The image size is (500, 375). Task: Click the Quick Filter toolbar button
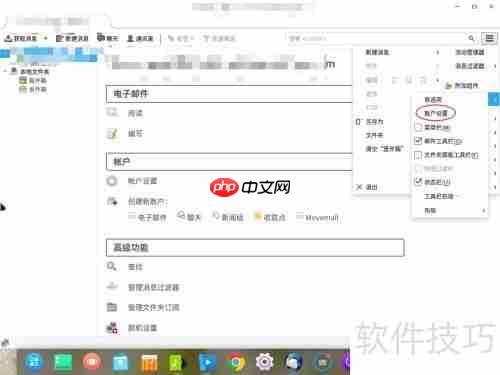(x=219, y=38)
